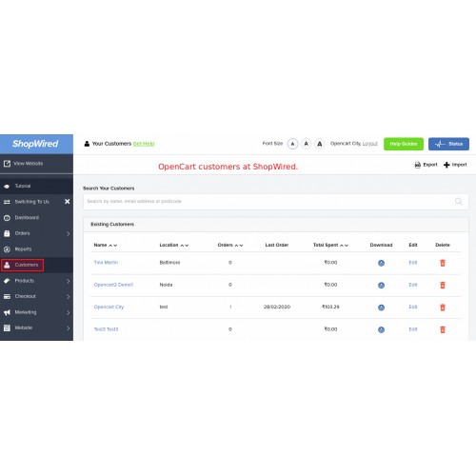Download data for Opencart City

click(381, 307)
